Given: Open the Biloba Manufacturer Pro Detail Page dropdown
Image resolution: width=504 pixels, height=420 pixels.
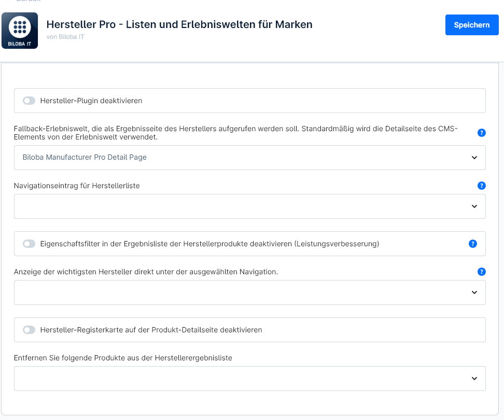Looking at the screenshot, I should [250, 158].
